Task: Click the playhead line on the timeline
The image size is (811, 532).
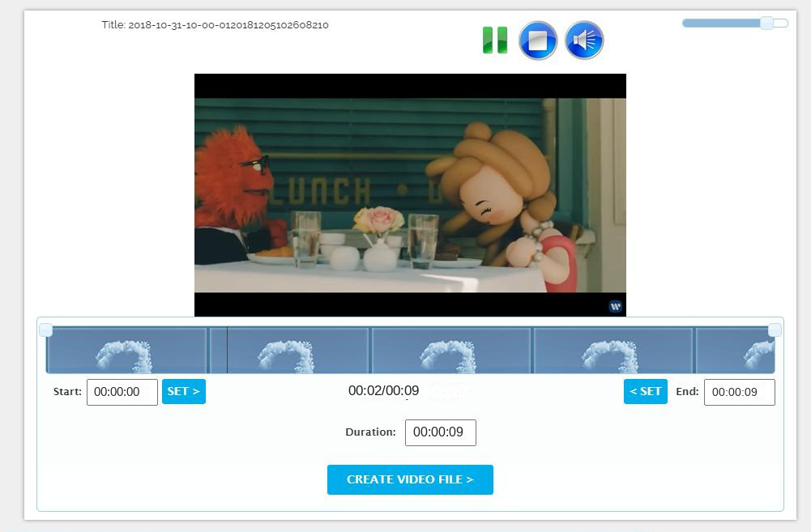Action: 227,351
